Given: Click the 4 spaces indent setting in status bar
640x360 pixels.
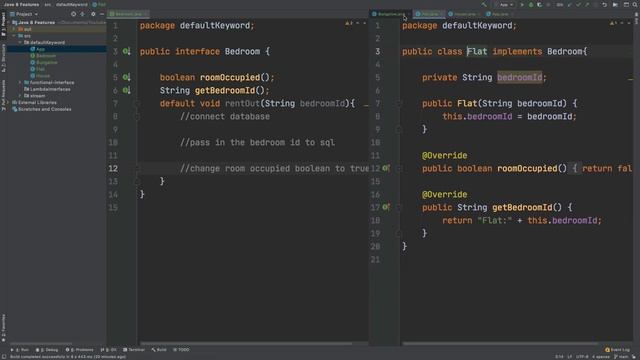Looking at the screenshot, I should click(601, 357).
